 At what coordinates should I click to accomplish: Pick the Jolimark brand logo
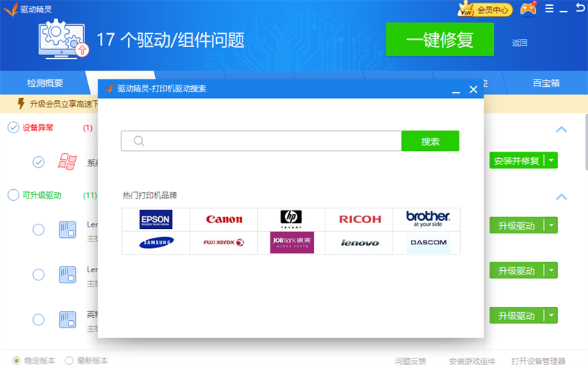tap(292, 243)
